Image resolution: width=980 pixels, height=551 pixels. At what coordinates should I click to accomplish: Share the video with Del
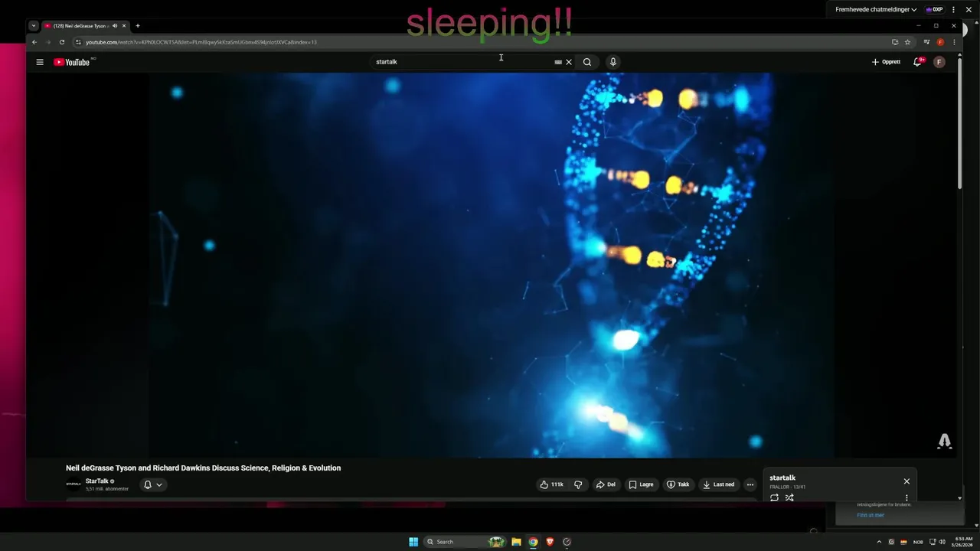point(606,484)
